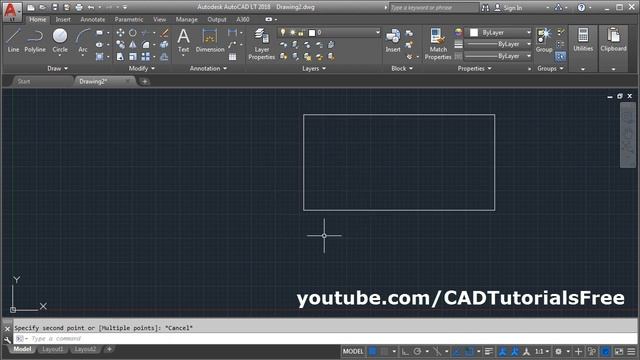Screen dimensions: 640x360
Task: Click the Stretch tool icon
Action: click(120, 57)
